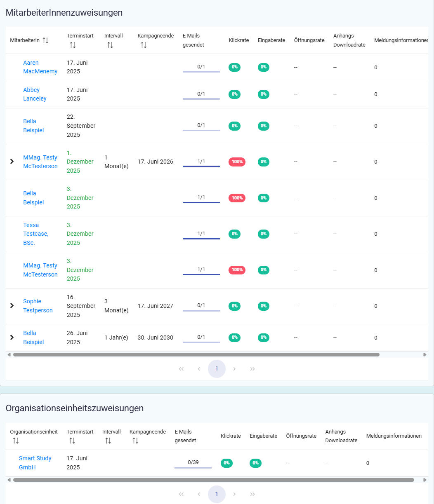Sort organisation table by Kampagneende
Screen dimensions: 434x504
click(135, 441)
